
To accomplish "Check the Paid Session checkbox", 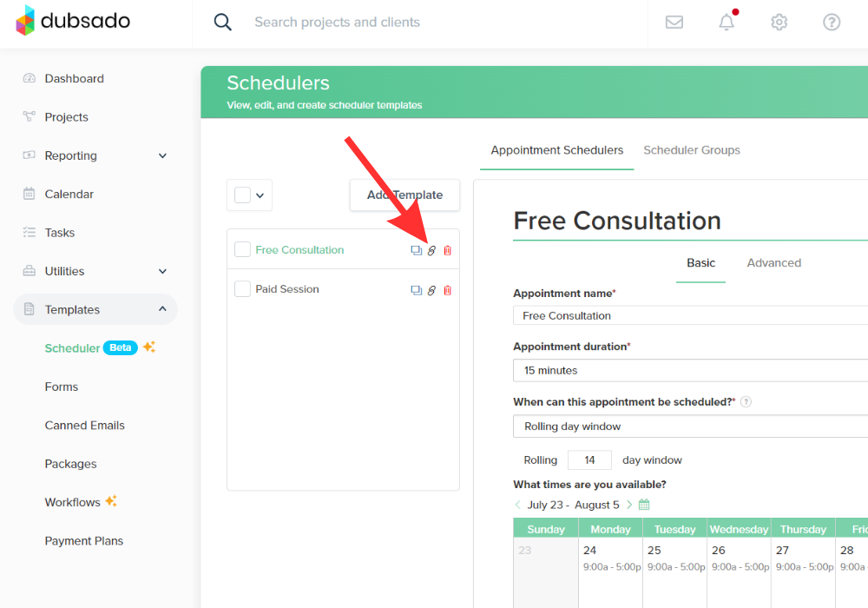I will tap(243, 289).
